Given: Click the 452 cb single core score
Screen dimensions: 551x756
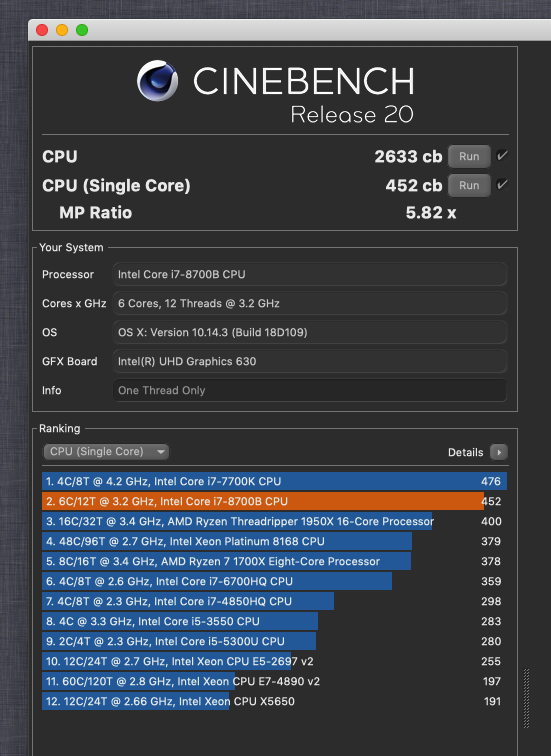Looking at the screenshot, I should pos(414,185).
